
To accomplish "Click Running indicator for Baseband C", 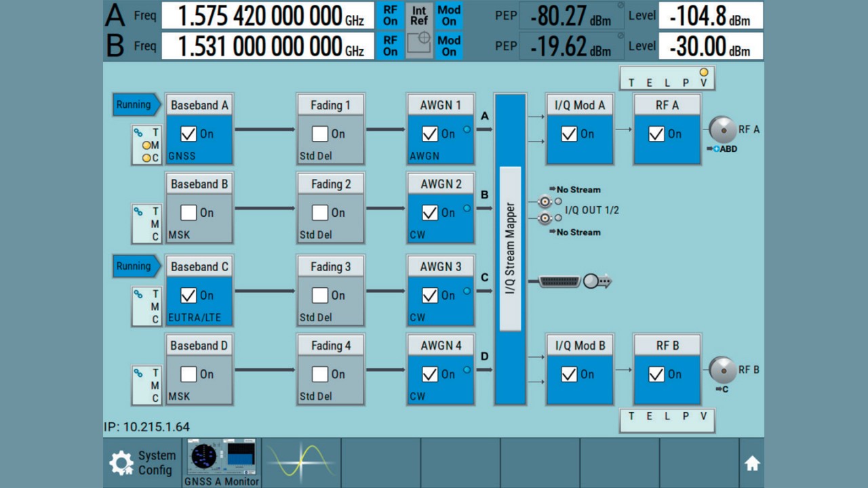I will pyautogui.click(x=137, y=266).
